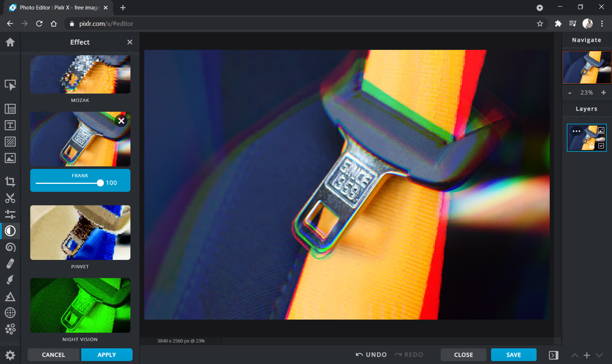The width and height of the screenshot is (612, 364).
Task: Select the Liquify spiral tool
Action: click(x=10, y=248)
